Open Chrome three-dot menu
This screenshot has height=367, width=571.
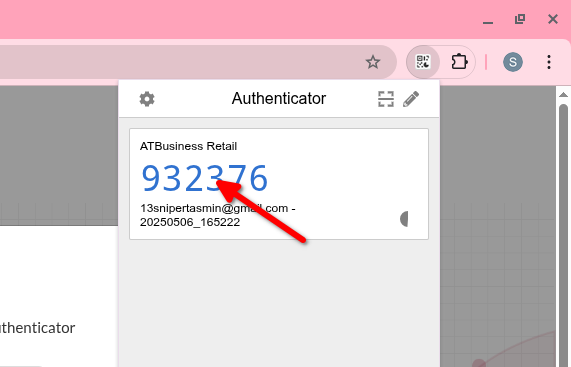(549, 62)
